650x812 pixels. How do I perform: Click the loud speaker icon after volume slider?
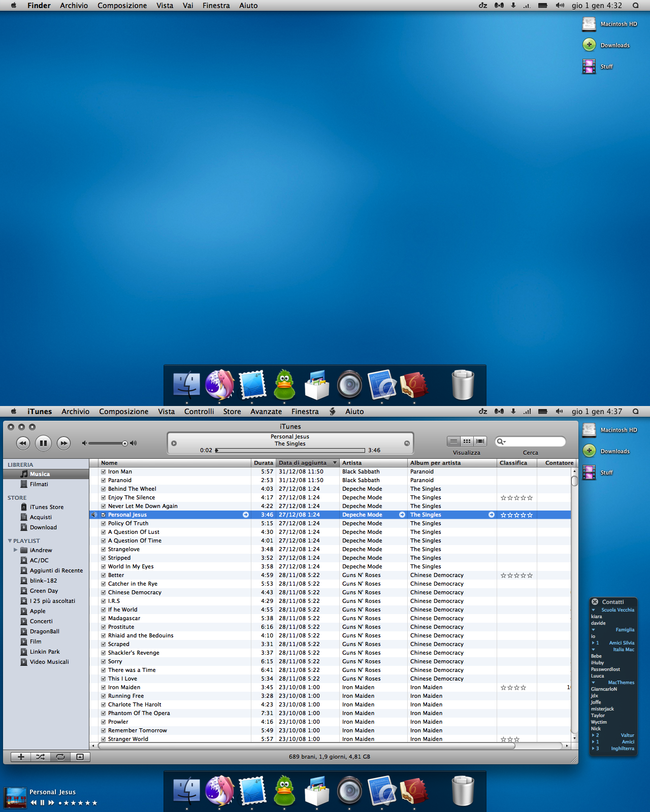coord(134,443)
